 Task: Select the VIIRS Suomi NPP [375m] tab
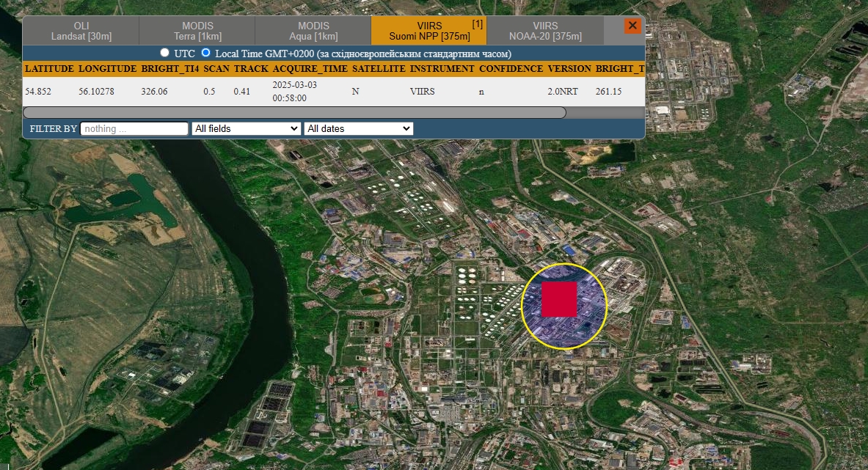[x=429, y=31]
